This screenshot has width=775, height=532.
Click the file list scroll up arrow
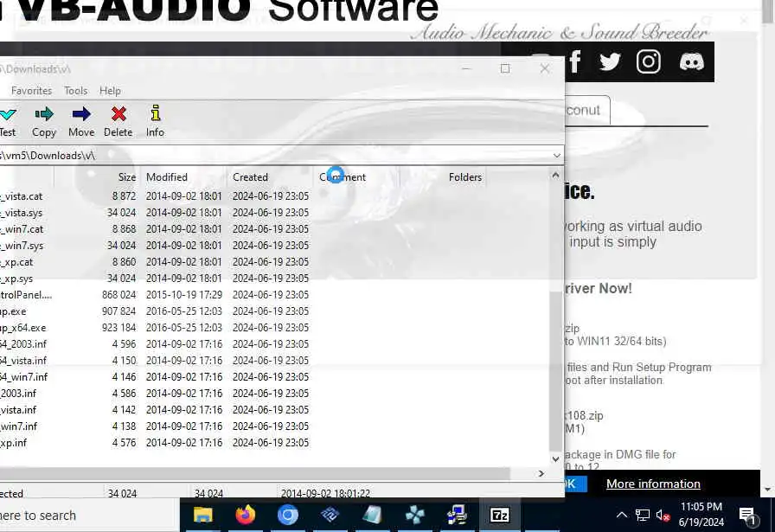pyautogui.click(x=555, y=176)
